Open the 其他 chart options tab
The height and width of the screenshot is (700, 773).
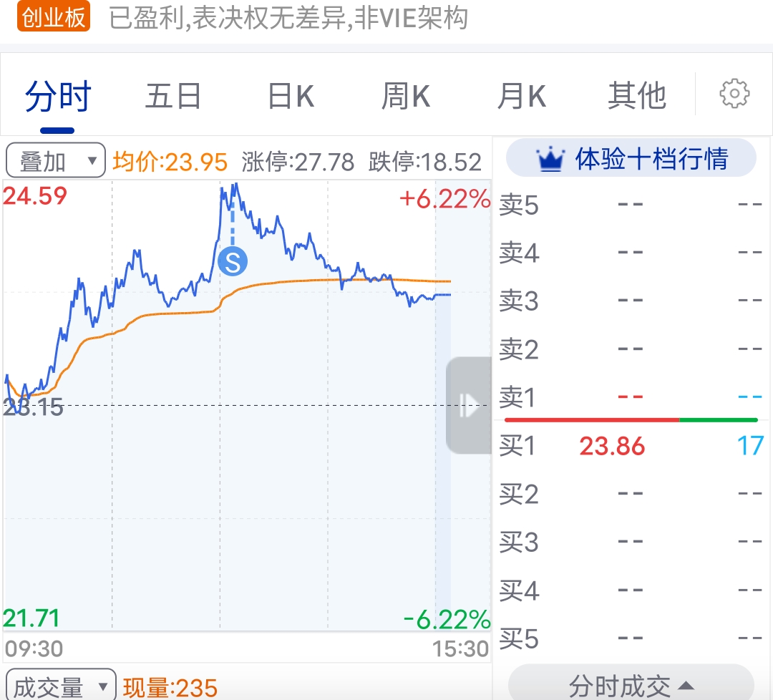click(x=637, y=96)
